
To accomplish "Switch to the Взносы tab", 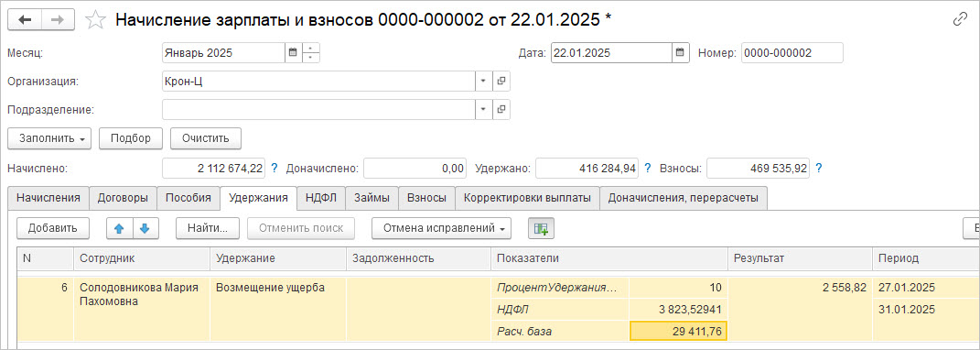I will tap(426, 198).
